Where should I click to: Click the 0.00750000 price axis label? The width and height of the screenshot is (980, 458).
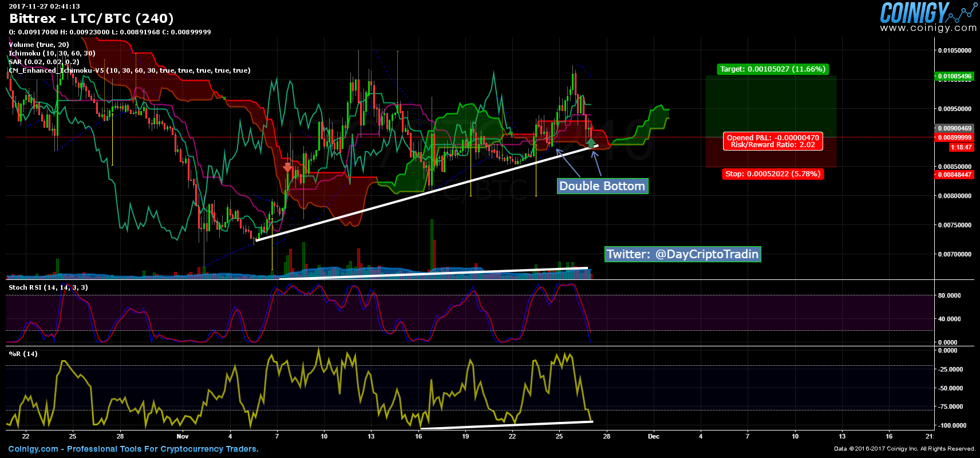click(x=955, y=225)
